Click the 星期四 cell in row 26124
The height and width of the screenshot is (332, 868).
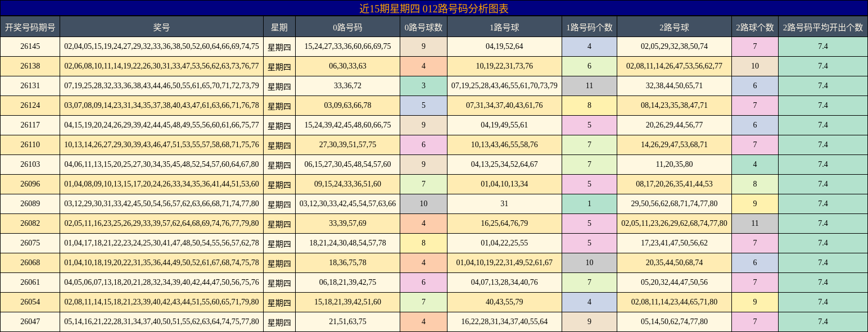pos(279,106)
